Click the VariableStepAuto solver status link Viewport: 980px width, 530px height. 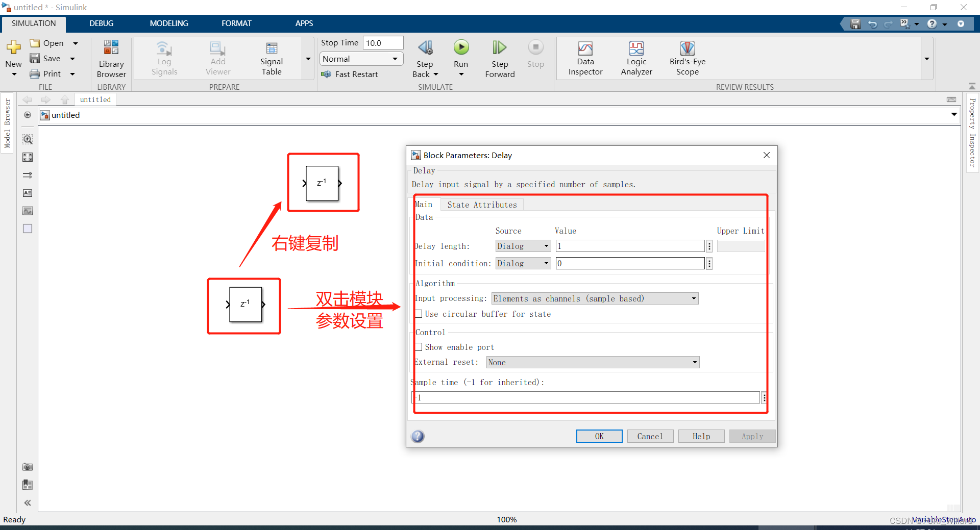click(x=944, y=520)
